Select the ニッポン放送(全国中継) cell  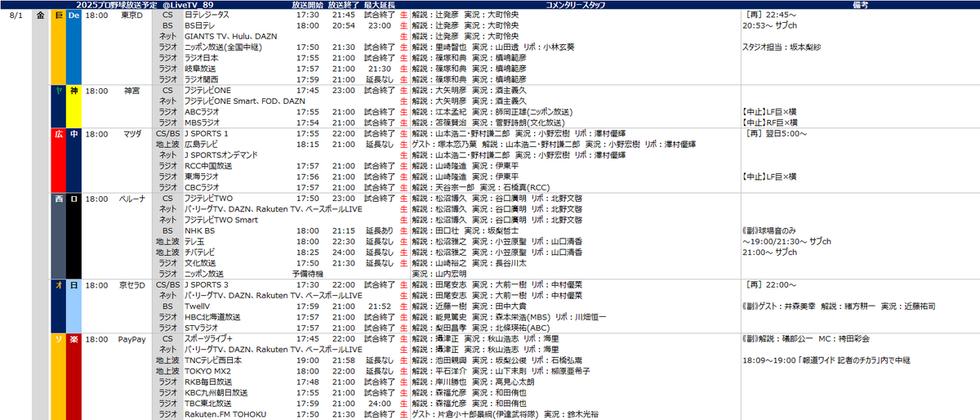pos(223,47)
